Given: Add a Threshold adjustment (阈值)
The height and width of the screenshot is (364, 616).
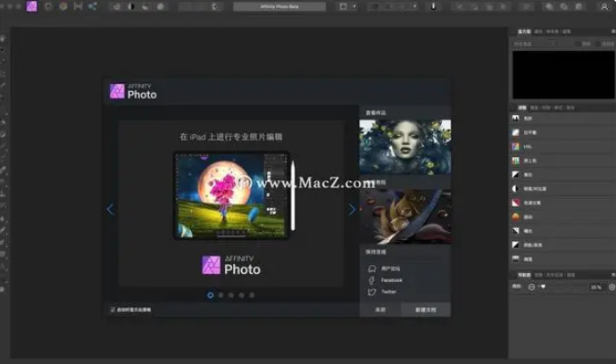Looking at the screenshot, I should coord(562,259).
